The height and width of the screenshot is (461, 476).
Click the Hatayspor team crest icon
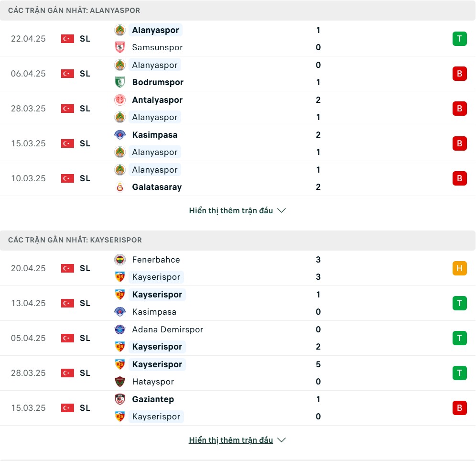tap(120, 382)
